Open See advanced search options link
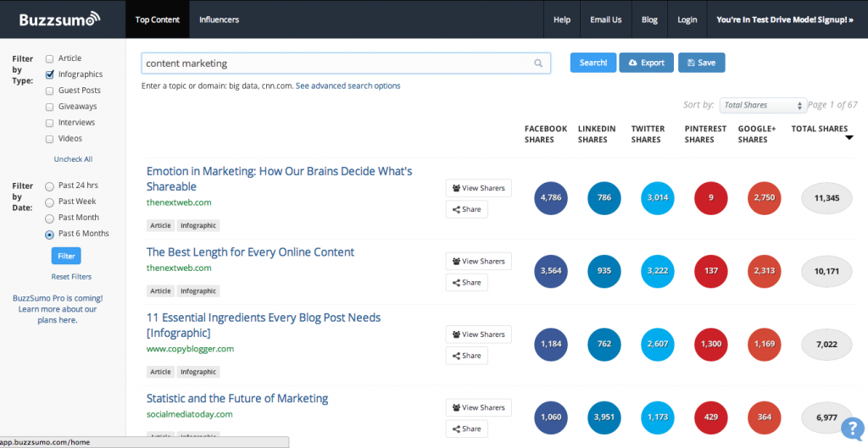The height and width of the screenshot is (448, 868). tap(348, 86)
